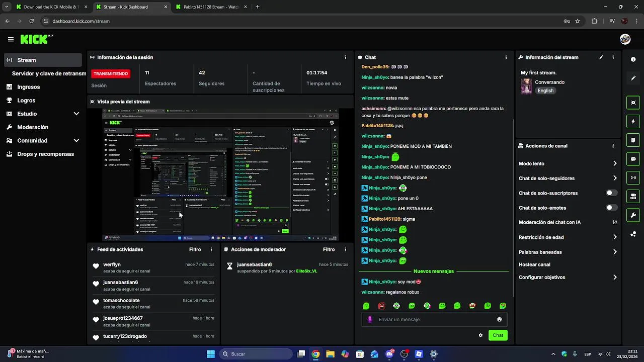This screenshot has width=644, height=362.
Task: Open Filtro dropdown in Acciones de moderador
Action: [x=329, y=249]
